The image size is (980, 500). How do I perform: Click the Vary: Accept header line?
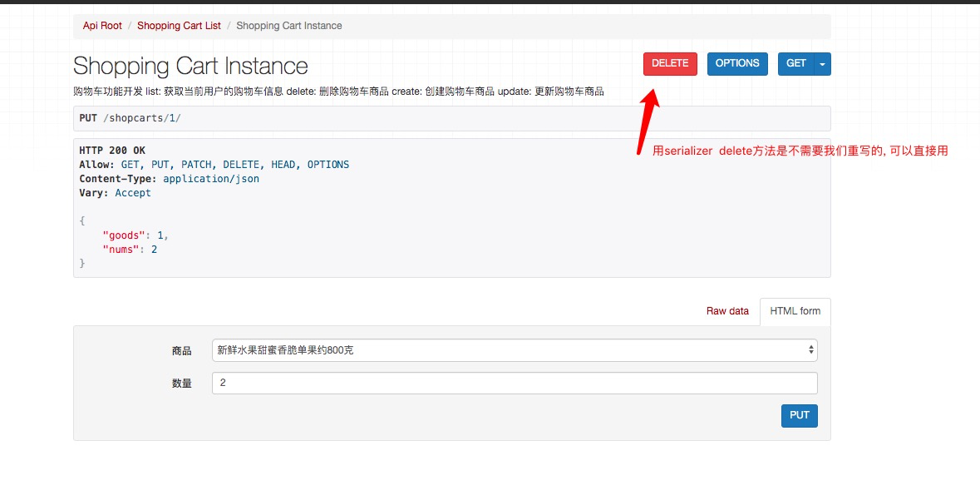point(116,193)
